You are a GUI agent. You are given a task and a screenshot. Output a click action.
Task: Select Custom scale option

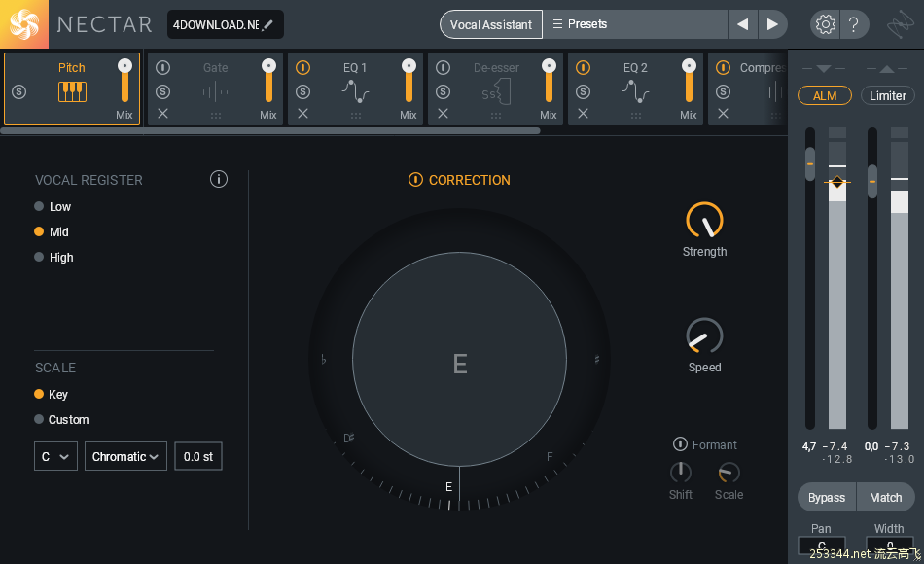(61, 420)
